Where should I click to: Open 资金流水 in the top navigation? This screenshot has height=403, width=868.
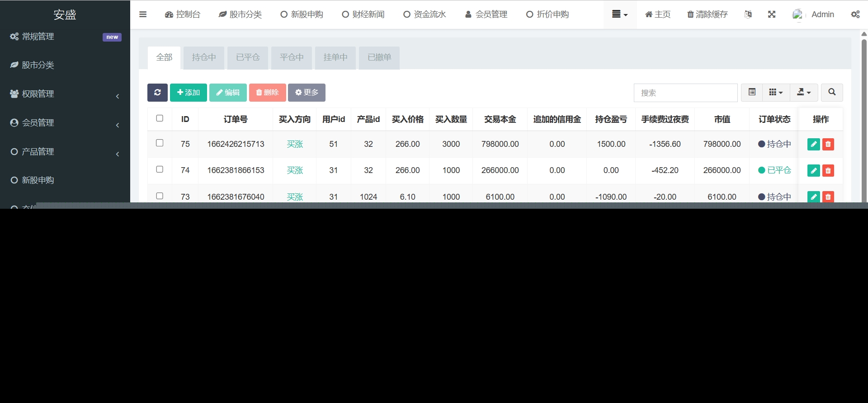(425, 14)
